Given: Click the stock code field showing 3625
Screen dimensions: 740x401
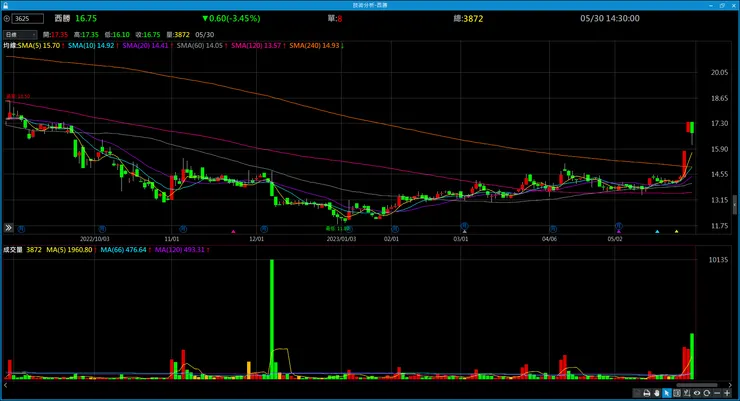Looking at the screenshot, I should (27, 18).
